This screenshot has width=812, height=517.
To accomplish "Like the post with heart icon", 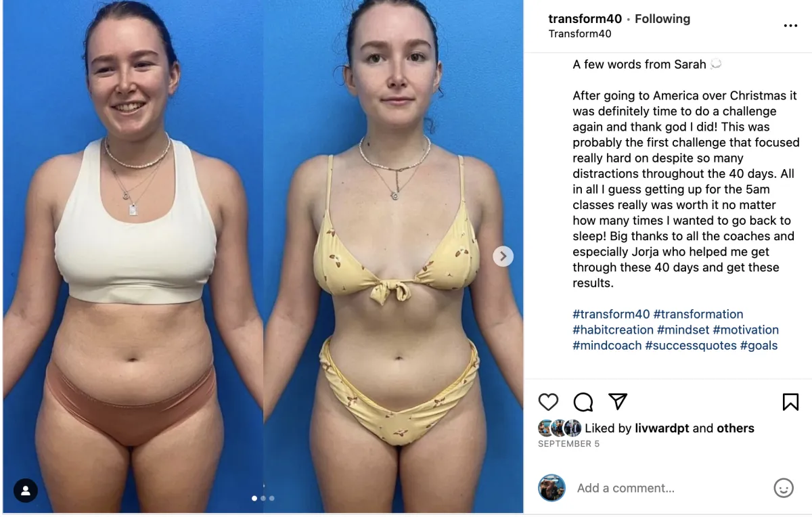I will coord(548,402).
